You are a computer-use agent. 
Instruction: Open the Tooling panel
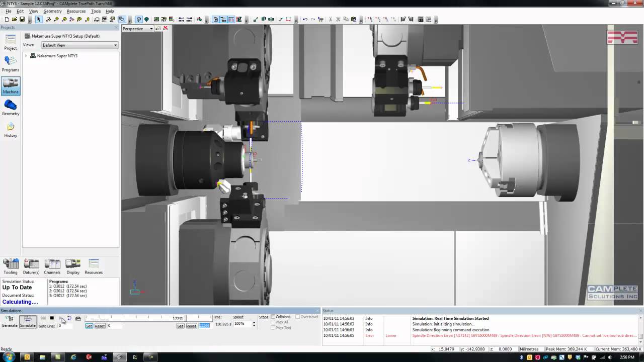[11, 266]
